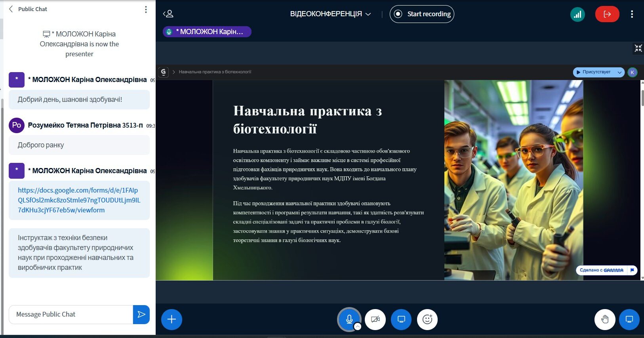Open the Google Forms link in chat
Image resolution: width=644 pixels, height=338 pixels.
(x=79, y=200)
